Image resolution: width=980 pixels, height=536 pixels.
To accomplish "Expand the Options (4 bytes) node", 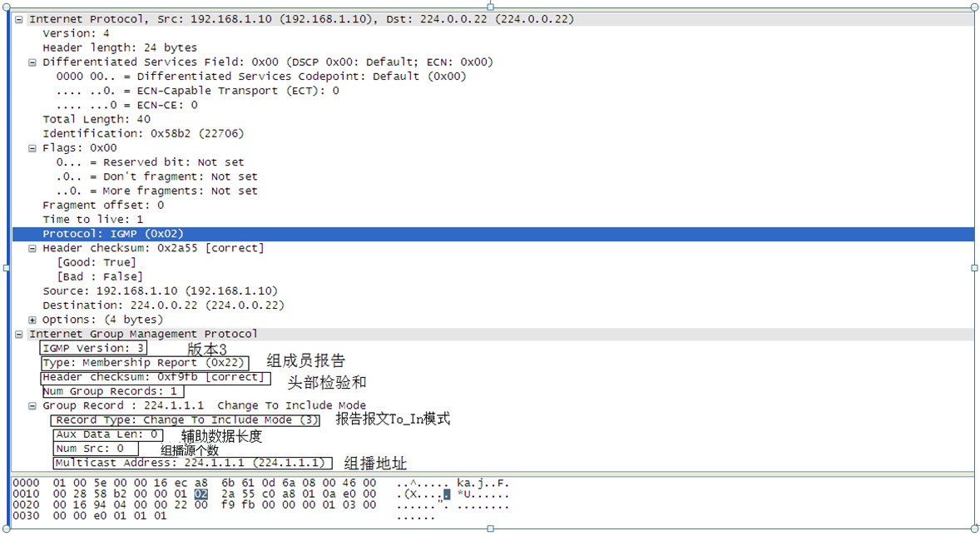I will coord(31,319).
